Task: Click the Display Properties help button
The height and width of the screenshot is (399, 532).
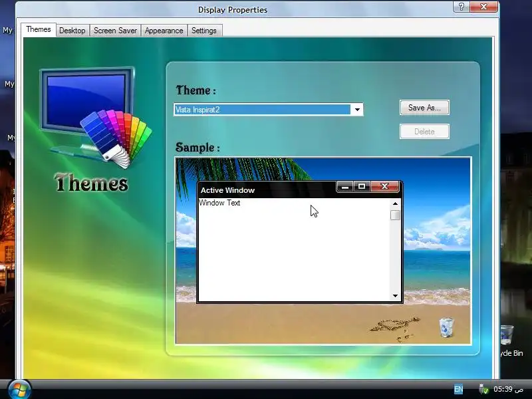Action: pos(462,7)
